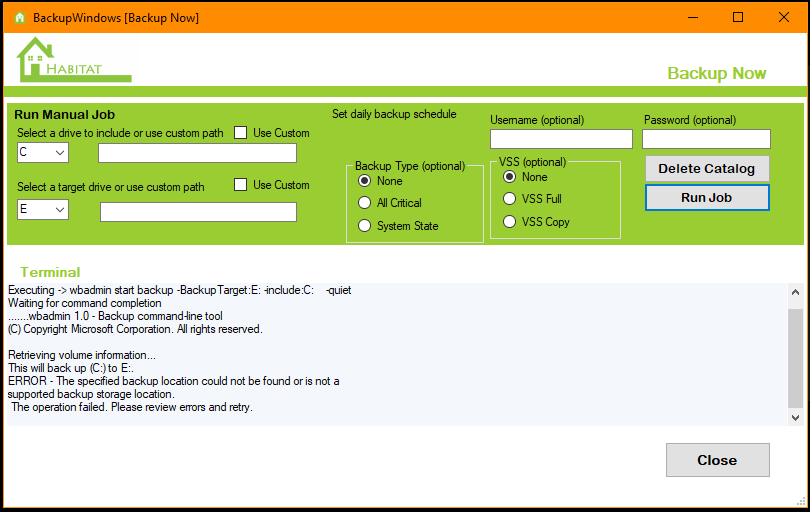The image size is (810, 512).
Task: Click the include custom path text box
Action: [197, 153]
